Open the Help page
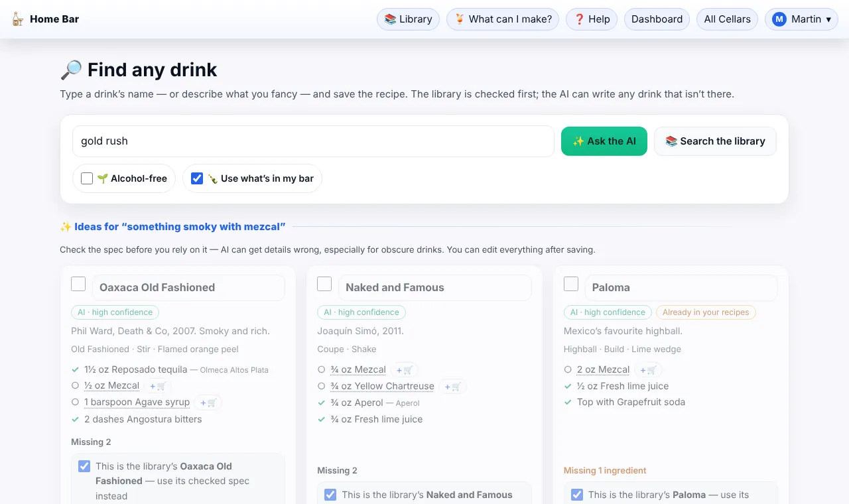849x504 pixels. point(592,19)
